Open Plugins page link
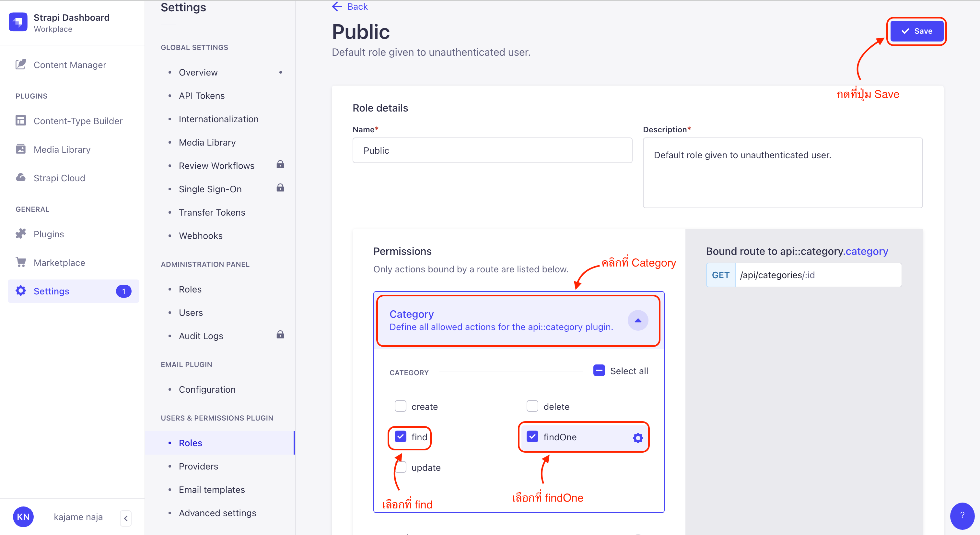Image resolution: width=980 pixels, height=535 pixels. [x=49, y=234]
